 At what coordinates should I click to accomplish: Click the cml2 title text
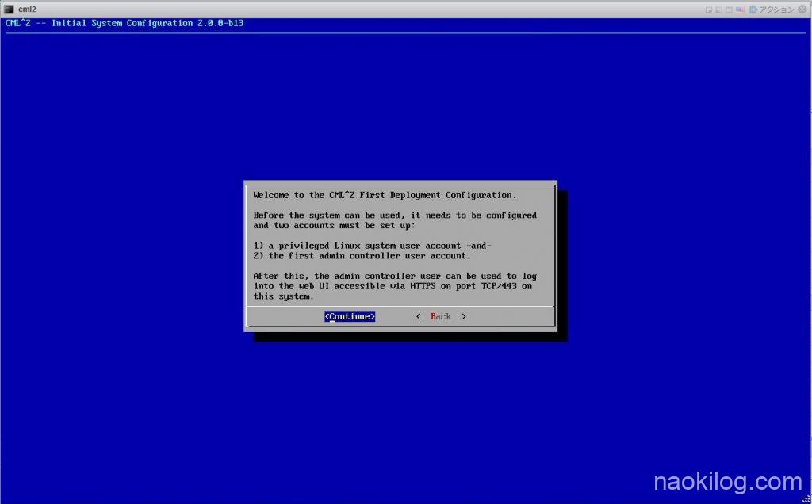(28, 10)
